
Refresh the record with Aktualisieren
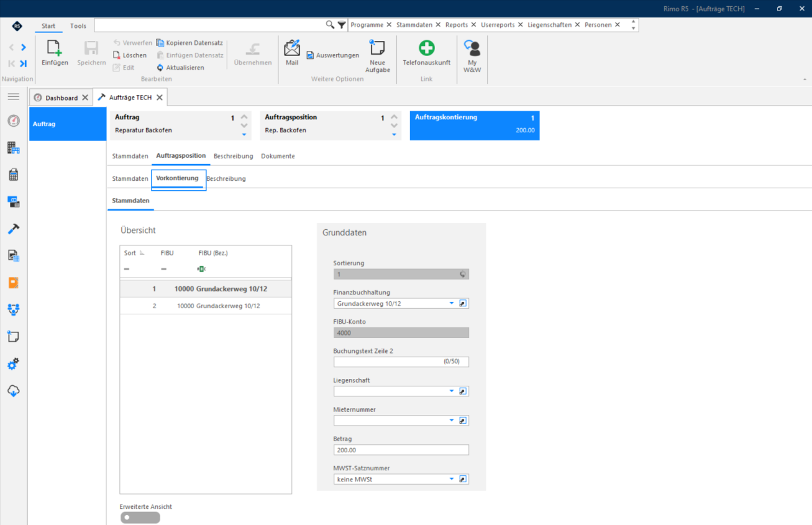(x=181, y=68)
